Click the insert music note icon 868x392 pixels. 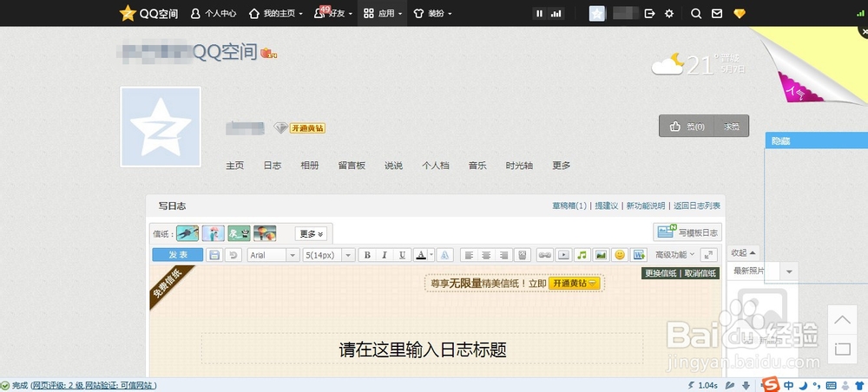582,255
